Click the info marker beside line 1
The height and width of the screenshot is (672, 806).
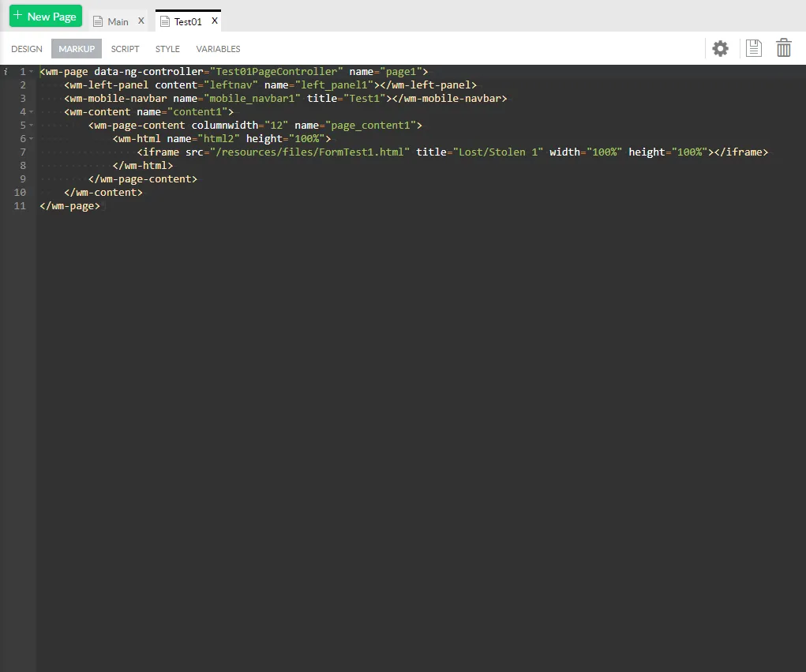(6, 72)
